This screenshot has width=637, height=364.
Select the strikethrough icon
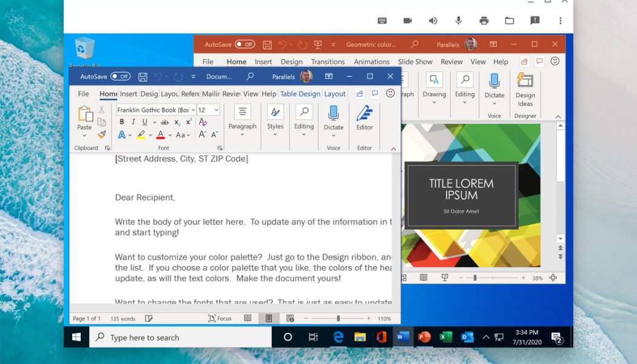pos(165,121)
